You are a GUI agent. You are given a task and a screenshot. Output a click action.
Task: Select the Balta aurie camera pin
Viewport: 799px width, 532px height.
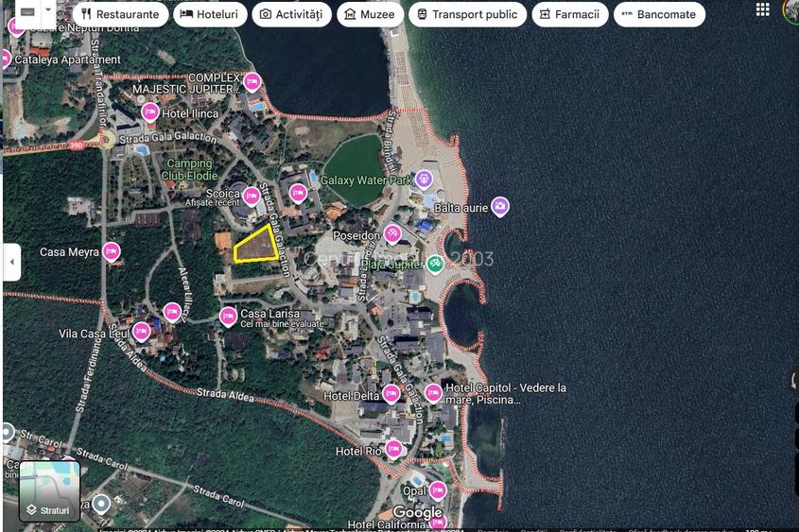click(500, 205)
